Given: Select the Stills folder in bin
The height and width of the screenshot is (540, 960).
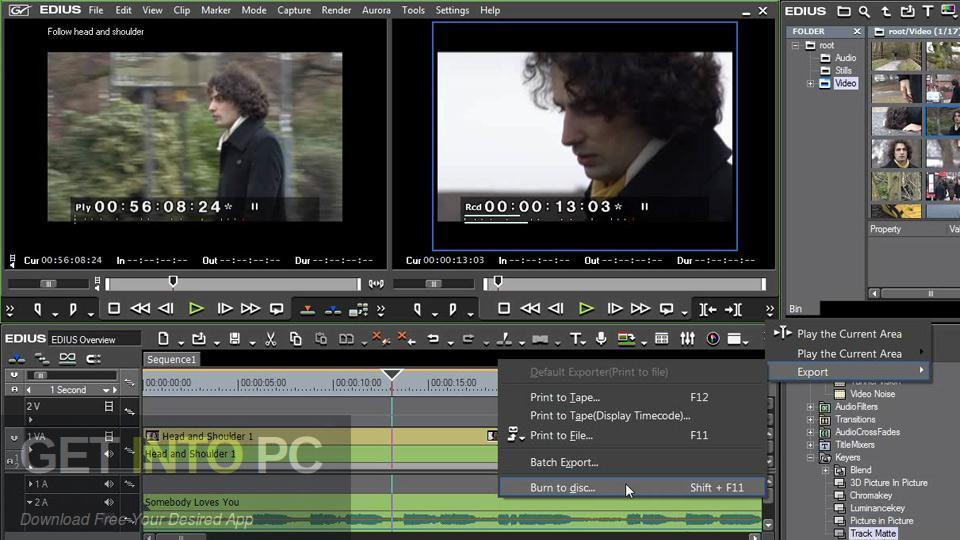Looking at the screenshot, I should click(843, 70).
